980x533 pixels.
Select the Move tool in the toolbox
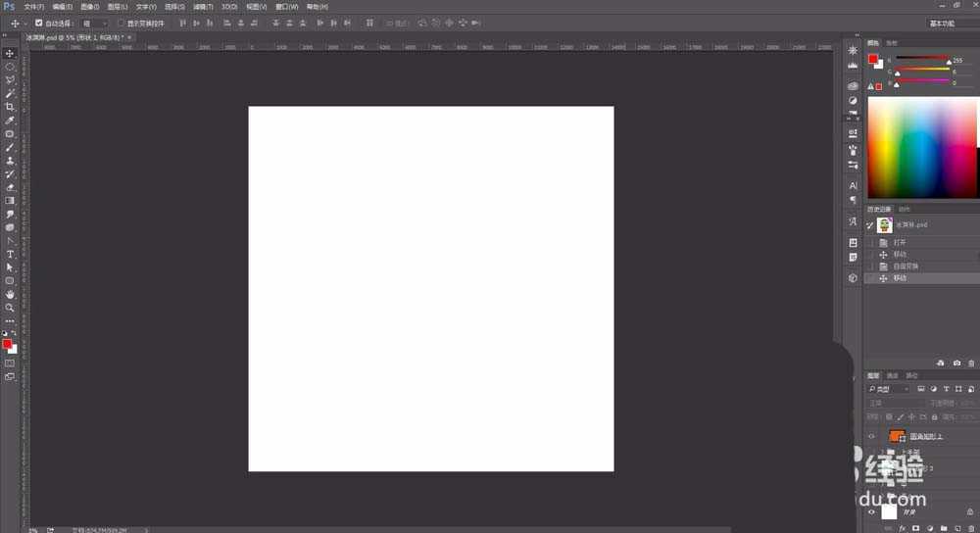(x=10, y=53)
